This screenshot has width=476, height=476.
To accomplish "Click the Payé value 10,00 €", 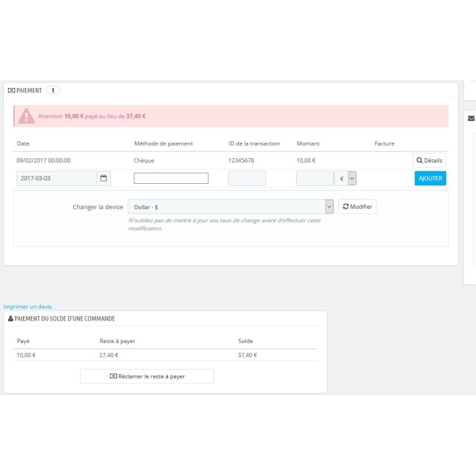I will (26, 355).
